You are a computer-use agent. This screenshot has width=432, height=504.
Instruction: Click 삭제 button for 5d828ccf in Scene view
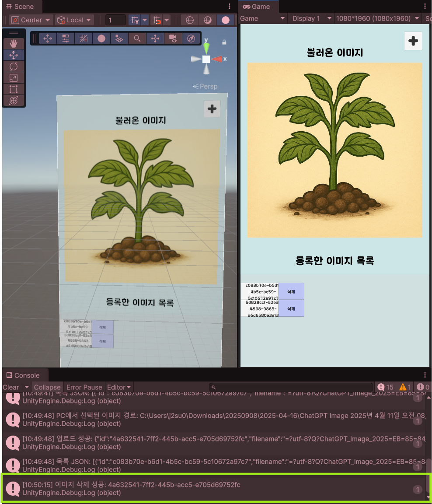102,341
